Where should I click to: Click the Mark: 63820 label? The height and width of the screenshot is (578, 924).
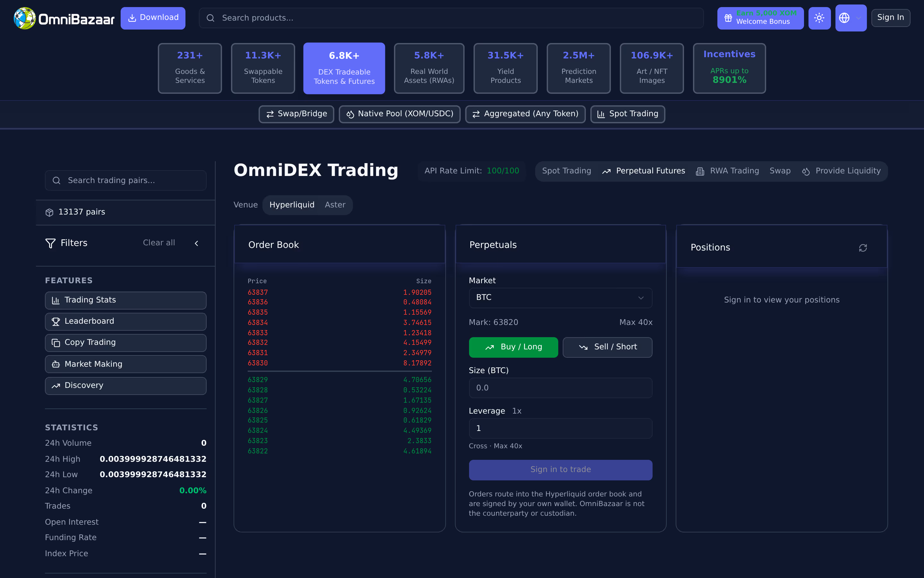[493, 322]
